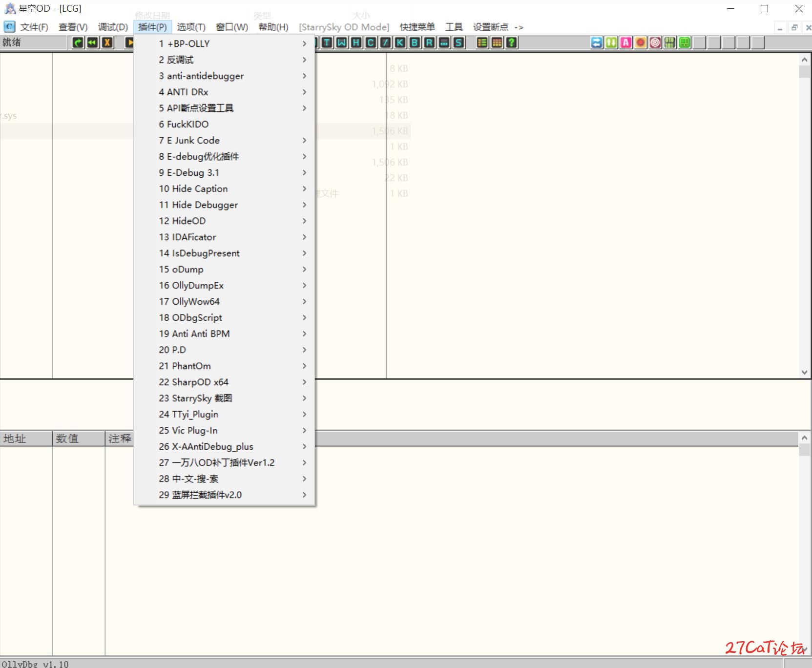Image resolution: width=812 pixels, height=668 pixels.
Task: Select 18 ODbgScript plugin entry
Action: coord(225,317)
